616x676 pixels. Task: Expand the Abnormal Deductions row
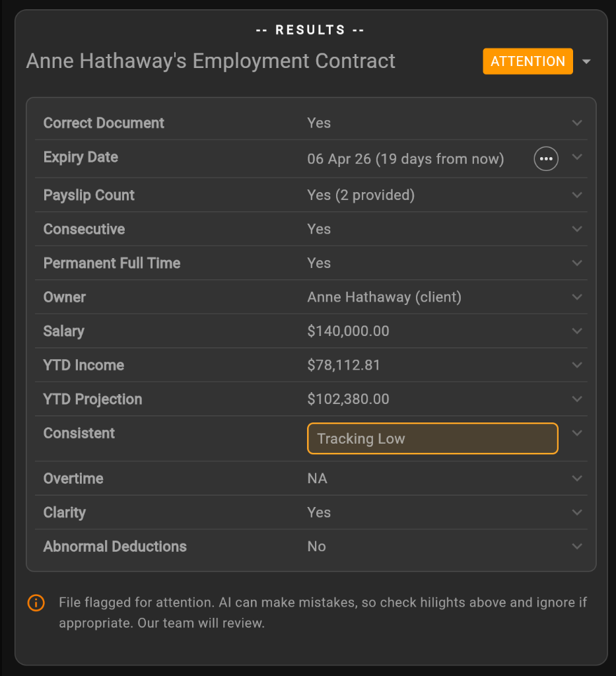coord(577,547)
